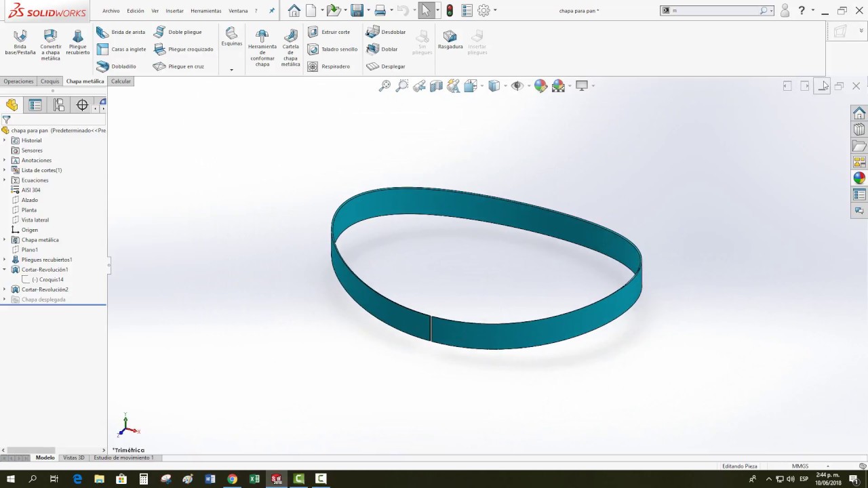Open the Herramientas menu
The image size is (868, 488).
click(206, 11)
